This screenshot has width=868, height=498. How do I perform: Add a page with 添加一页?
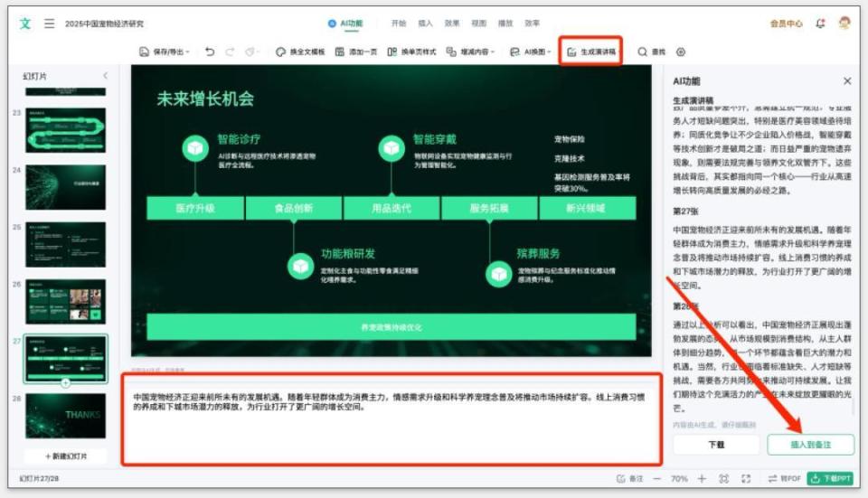coord(356,52)
